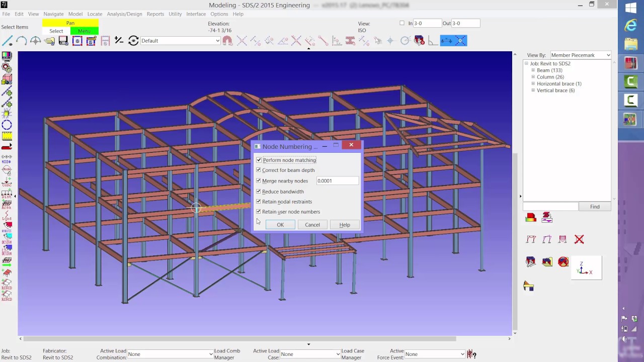The width and height of the screenshot is (644, 362).
Task: Click the Load icon in left toolbar
Action: [7, 216]
